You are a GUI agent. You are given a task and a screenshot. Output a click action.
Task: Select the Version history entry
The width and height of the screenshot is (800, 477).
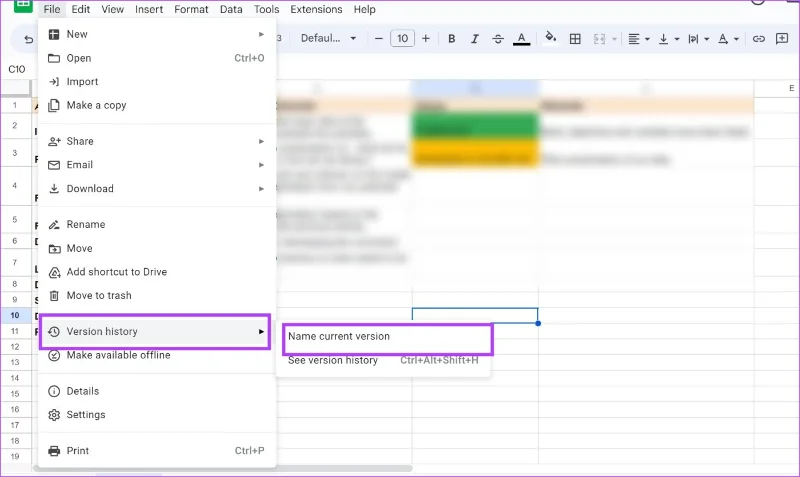(155, 332)
